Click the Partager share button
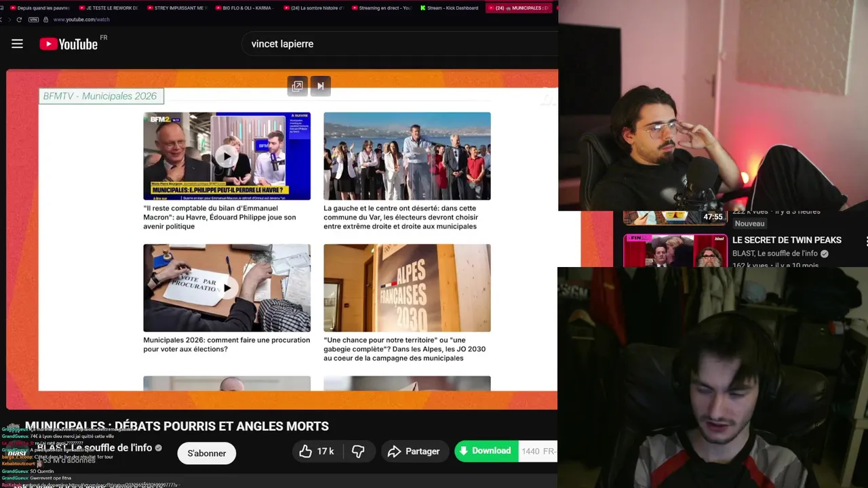Screen dimensions: 868x488 click(x=414, y=451)
